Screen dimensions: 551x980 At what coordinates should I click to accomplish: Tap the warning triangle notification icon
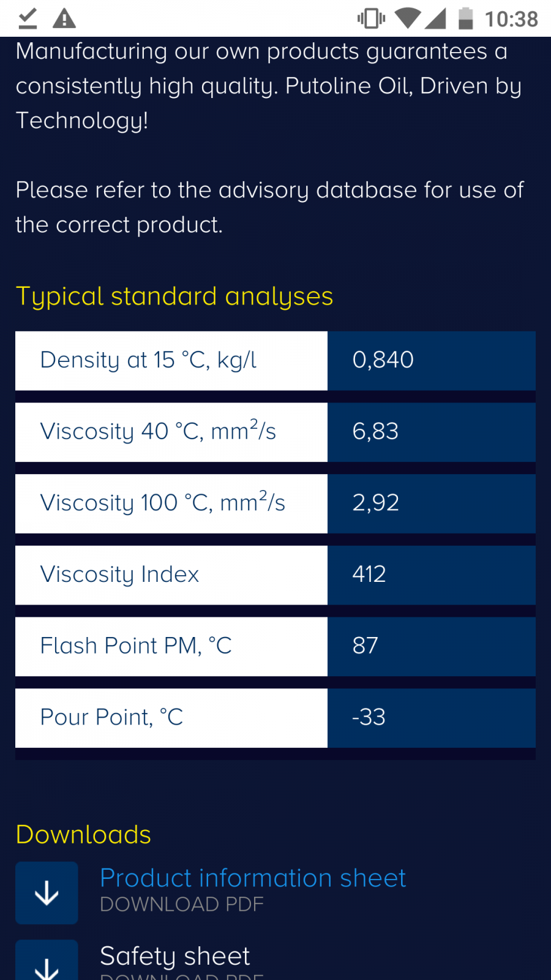[x=64, y=18]
